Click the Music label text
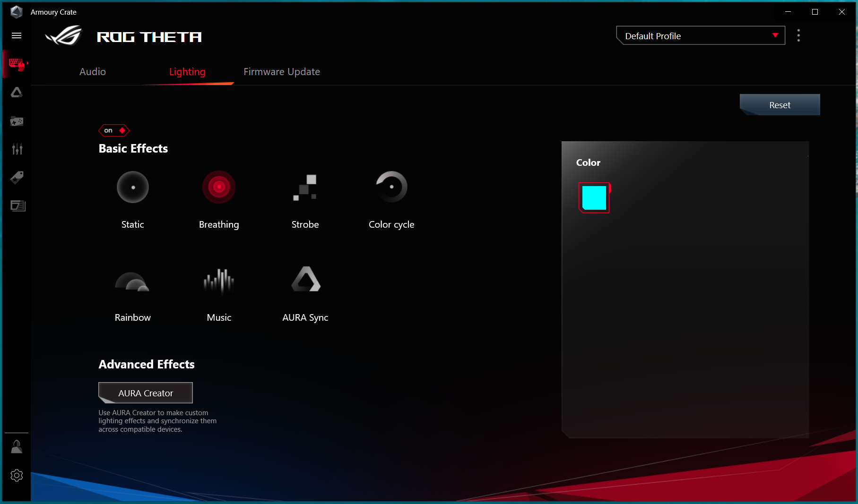Screen dimensions: 858x504 click(219, 318)
